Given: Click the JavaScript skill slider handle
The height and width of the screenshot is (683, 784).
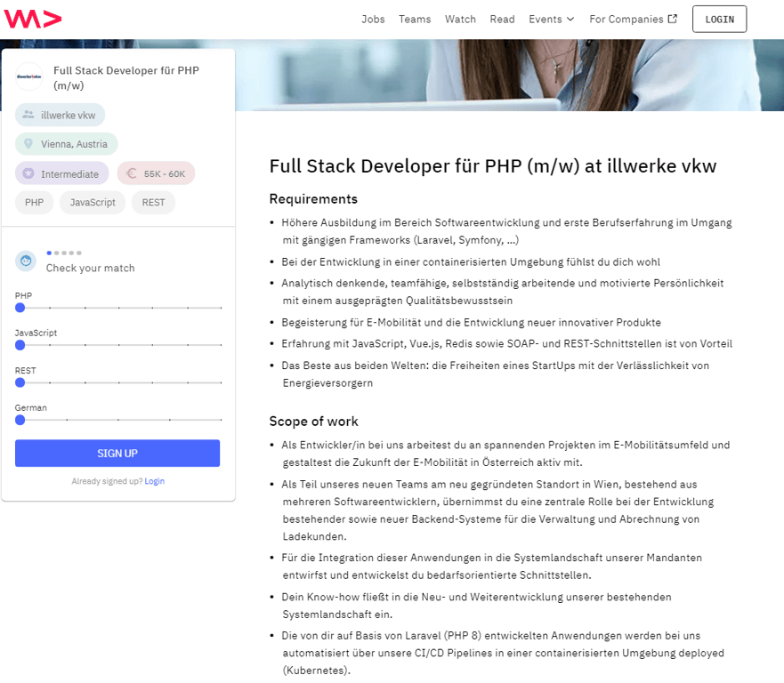Looking at the screenshot, I should click(20, 345).
